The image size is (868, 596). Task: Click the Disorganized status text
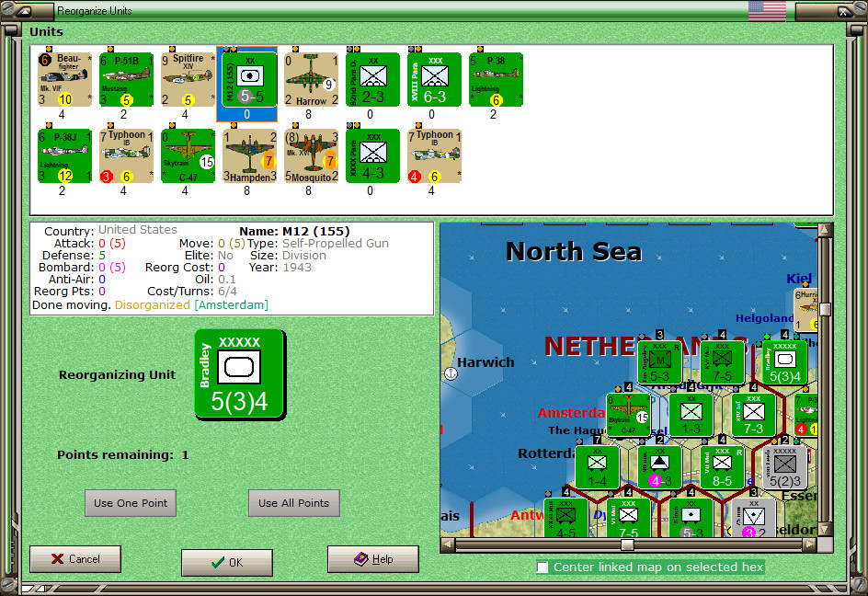click(x=153, y=305)
